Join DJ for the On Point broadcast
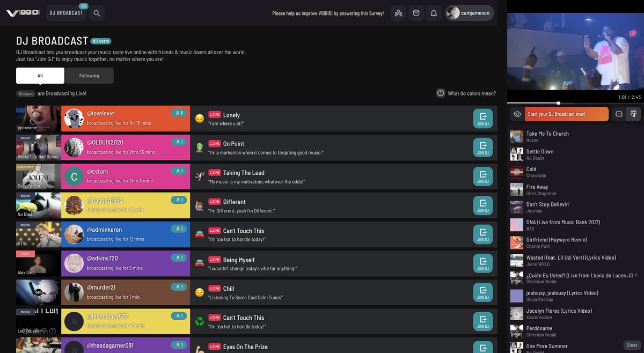 tap(483, 148)
